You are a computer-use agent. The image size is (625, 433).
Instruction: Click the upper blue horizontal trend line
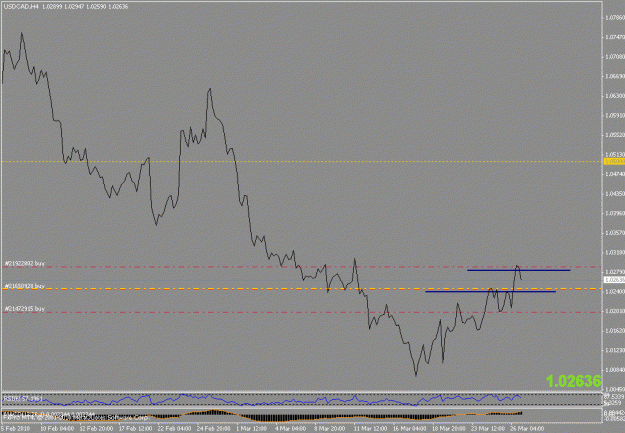[x=519, y=270]
